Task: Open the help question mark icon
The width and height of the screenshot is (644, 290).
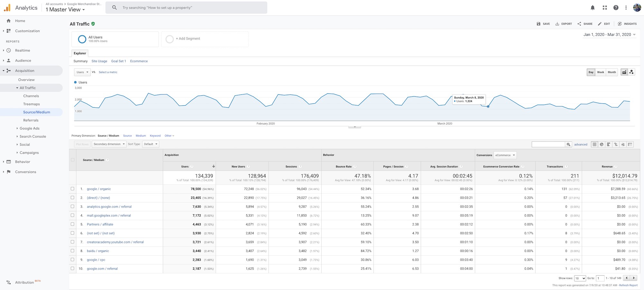Action: pyautogui.click(x=616, y=8)
